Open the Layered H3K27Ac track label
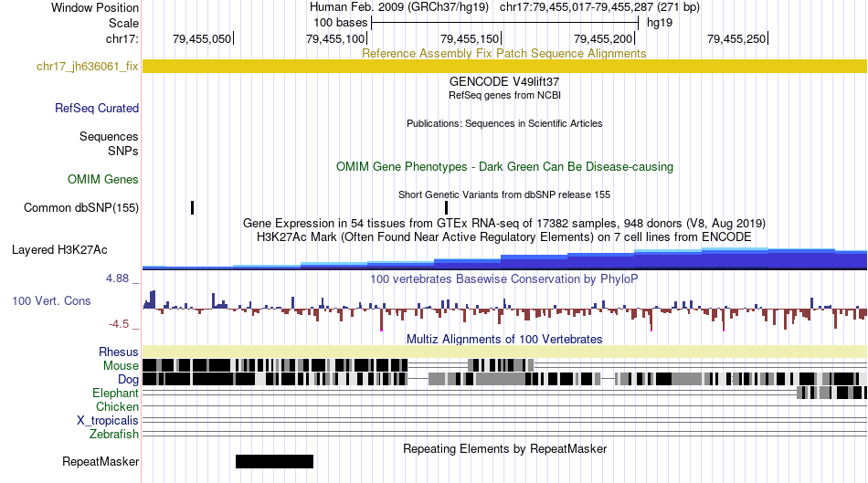 point(59,249)
